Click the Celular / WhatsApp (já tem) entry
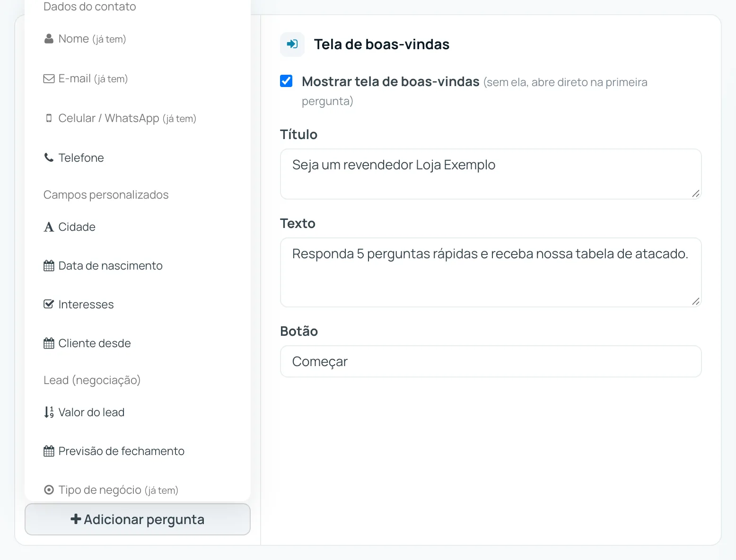 [138, 118]
